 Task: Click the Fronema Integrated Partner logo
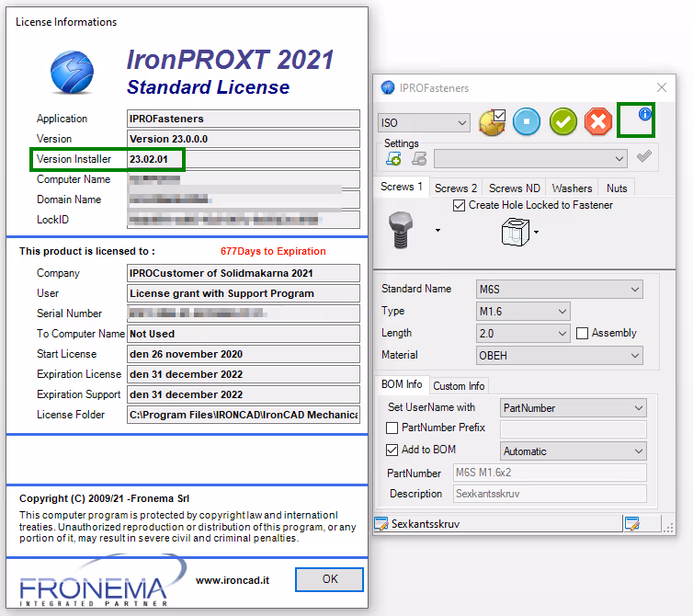click(102, 581)
